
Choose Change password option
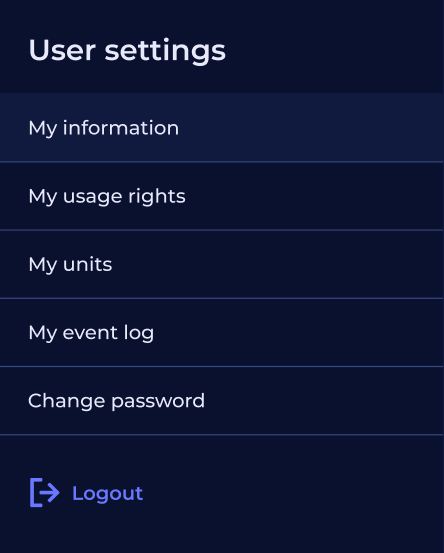click(222, 401)
